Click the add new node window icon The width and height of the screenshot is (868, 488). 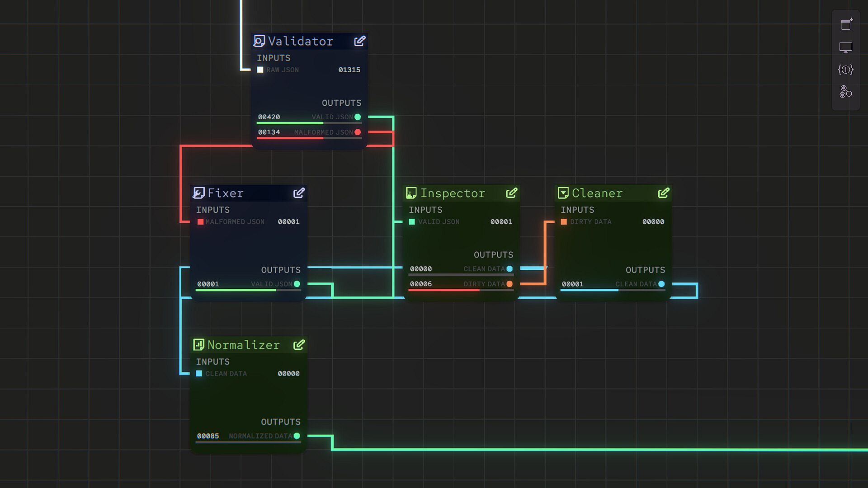pyautogui.click(x=846, y=24)
